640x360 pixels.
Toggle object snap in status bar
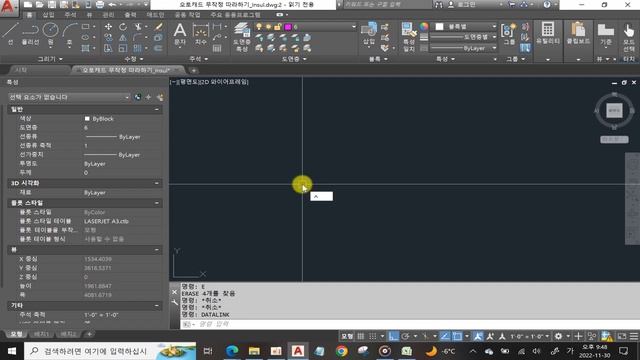457,336
